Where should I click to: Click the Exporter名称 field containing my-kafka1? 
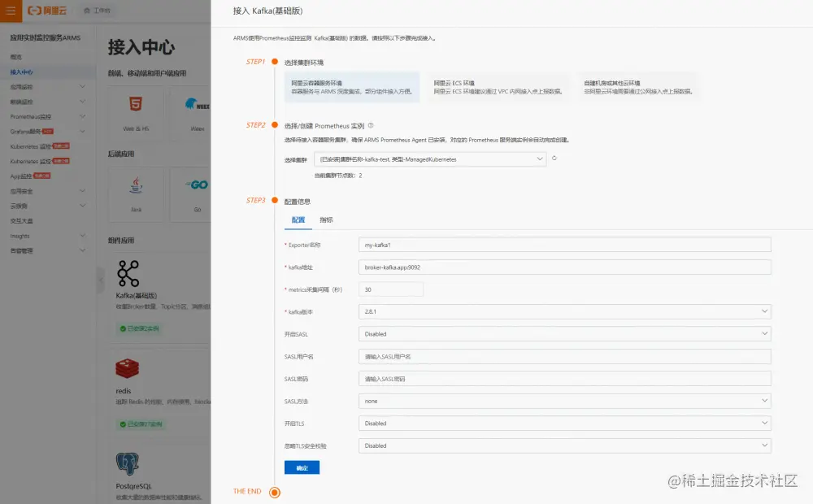[x=565, y=245]
